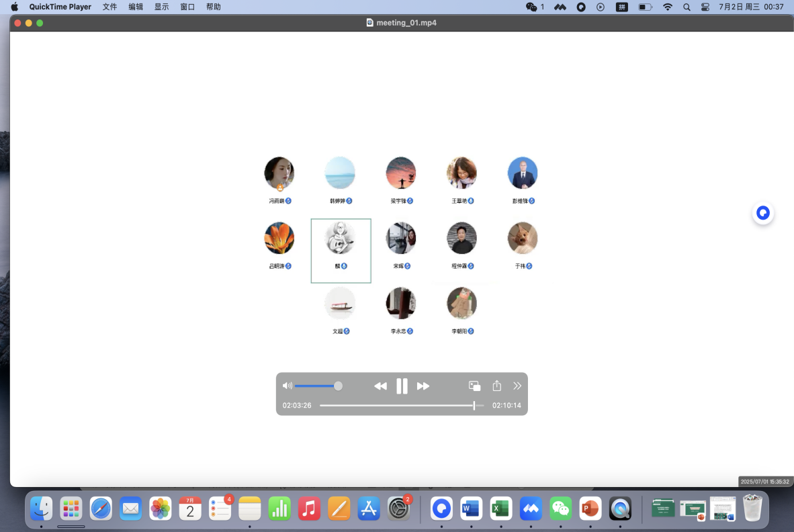Click the floating blue circle button at right edge
794x532 pixels.
(762, 214)
